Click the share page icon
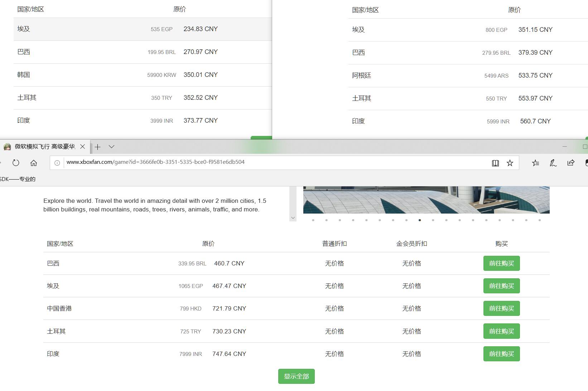This screenshot has height=391, width=588. point(571,163)
